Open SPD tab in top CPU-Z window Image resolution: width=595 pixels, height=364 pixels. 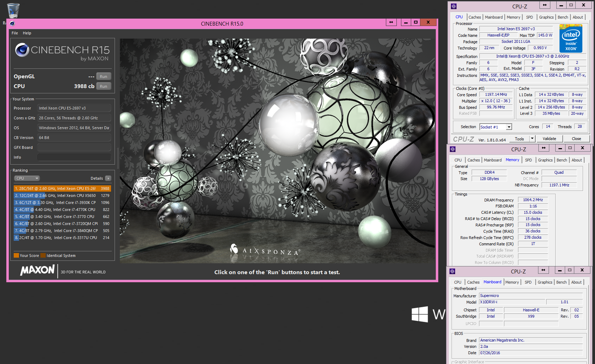tap(530, 17)
